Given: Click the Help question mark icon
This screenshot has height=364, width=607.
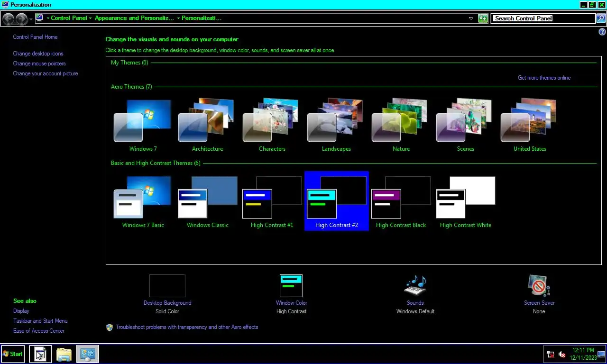Looking at the screenshot, I should tap(602, 31).
